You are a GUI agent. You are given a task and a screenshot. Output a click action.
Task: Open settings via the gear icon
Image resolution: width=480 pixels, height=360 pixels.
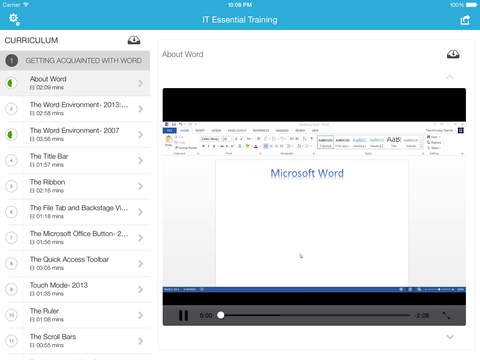[14, 19]
